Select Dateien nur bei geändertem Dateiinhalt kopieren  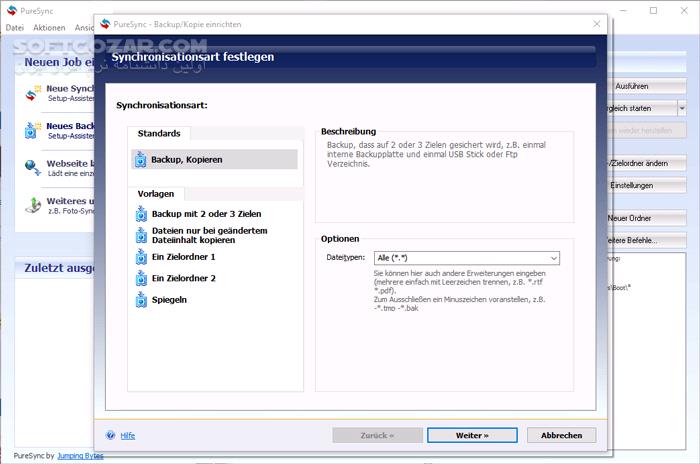point(209,235)
